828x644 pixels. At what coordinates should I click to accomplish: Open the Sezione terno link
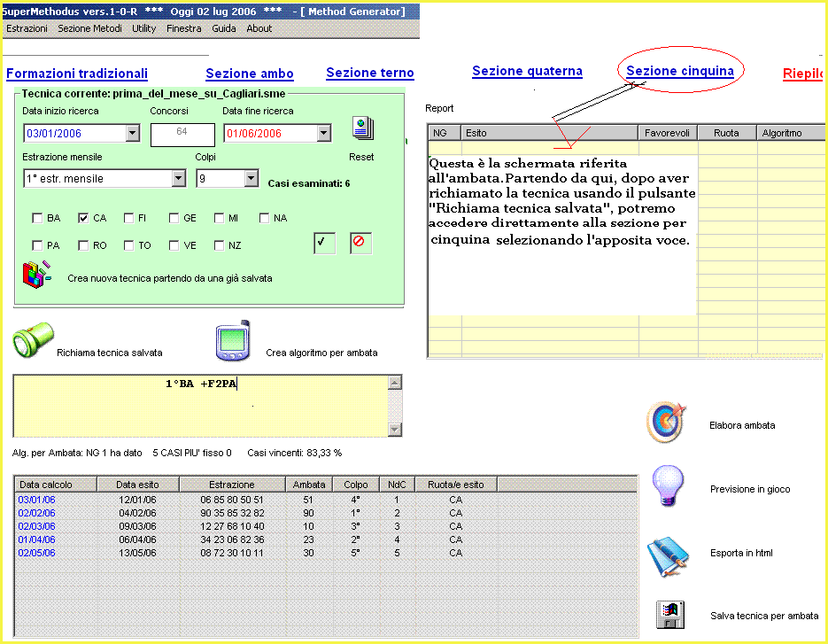click(369, 73)
